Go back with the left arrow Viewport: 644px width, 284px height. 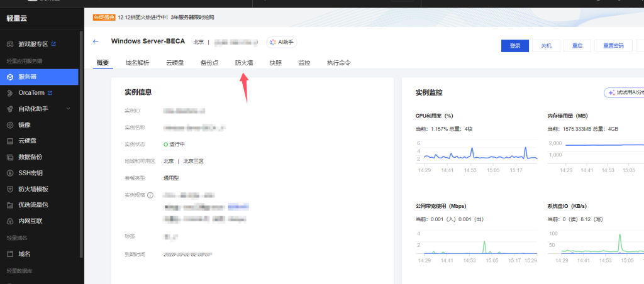pos(96,41)
